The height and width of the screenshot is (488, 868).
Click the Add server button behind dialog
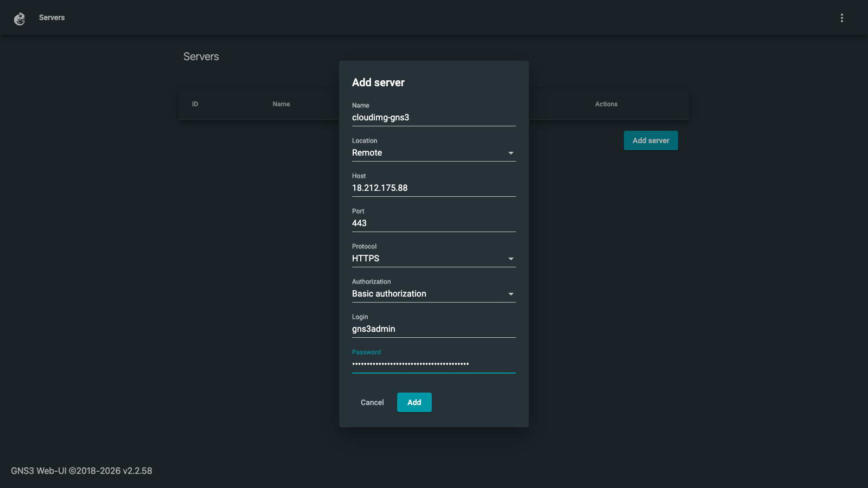click(651, 140)
